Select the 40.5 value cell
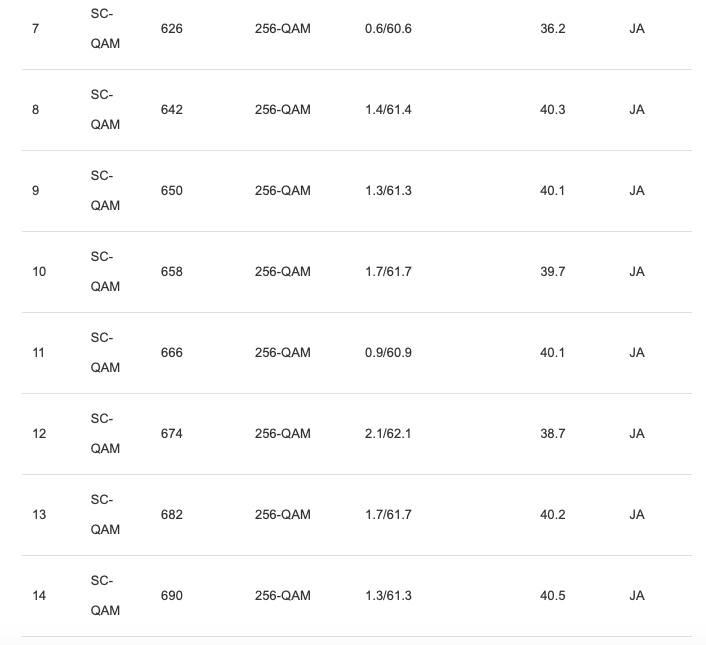Image resolution: width=706 pixels, height=645 pixels. tap(552, 596)
